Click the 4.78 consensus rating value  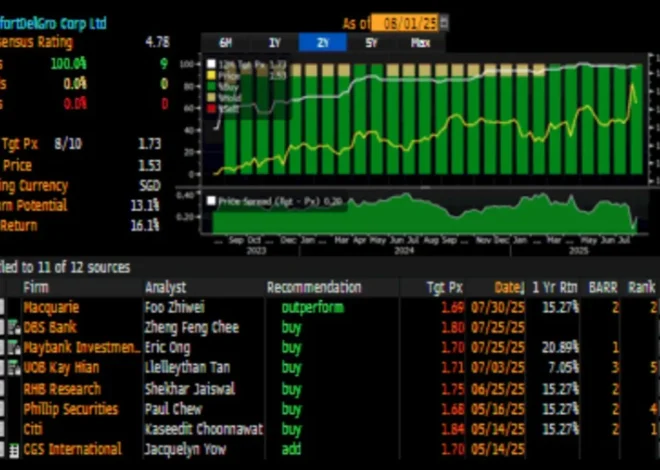[x=157, y=42]
